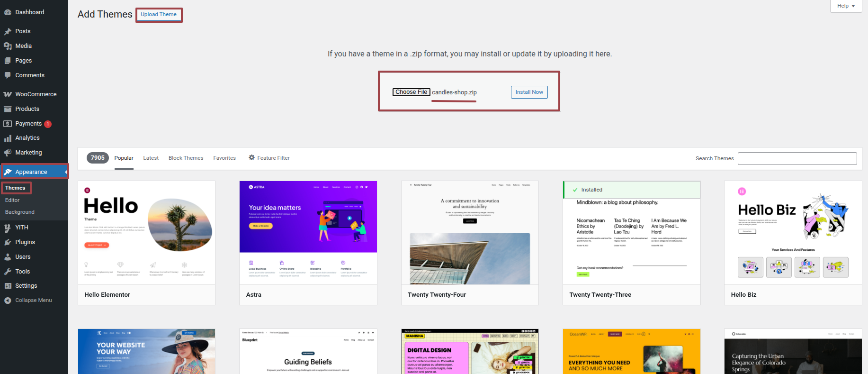Click the Payments notification badge

tap(48, 124)
